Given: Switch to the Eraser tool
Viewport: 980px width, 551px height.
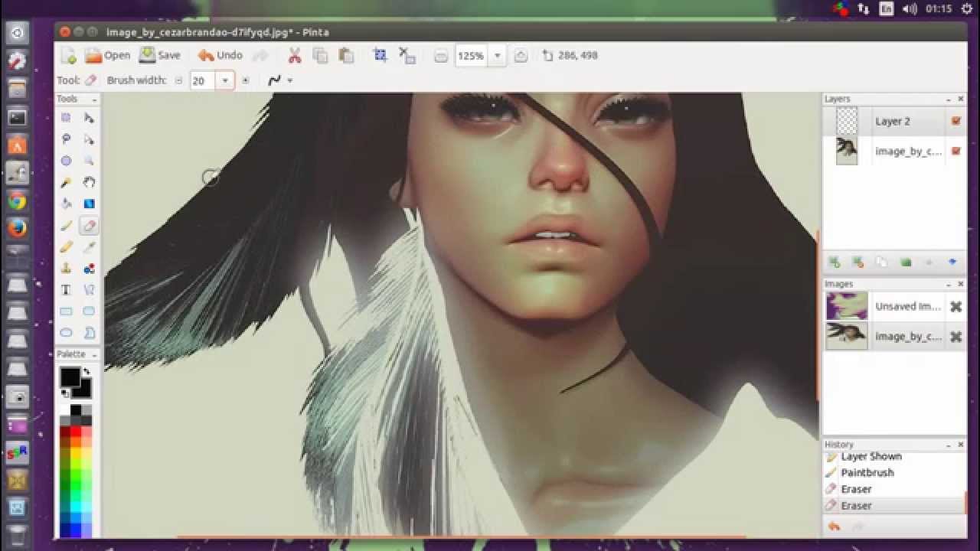Looking at the screenshot, I should [88, 225].
